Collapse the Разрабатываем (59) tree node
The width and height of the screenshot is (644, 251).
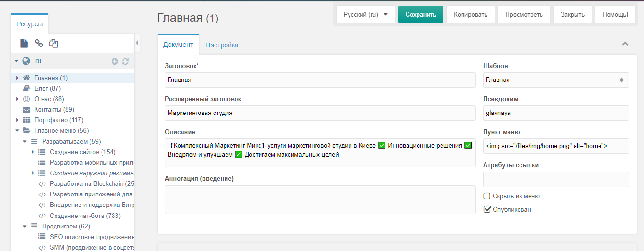coord(25,141)
